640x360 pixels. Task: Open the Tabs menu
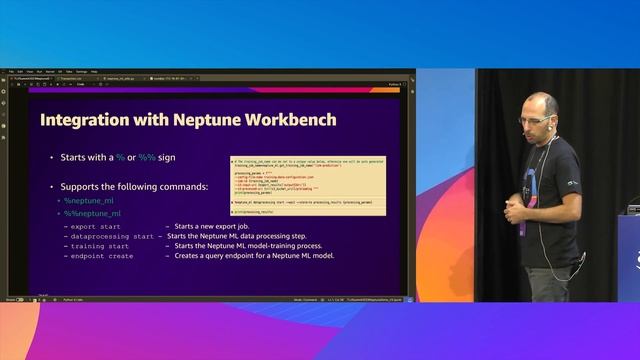[x=69, y=72]
